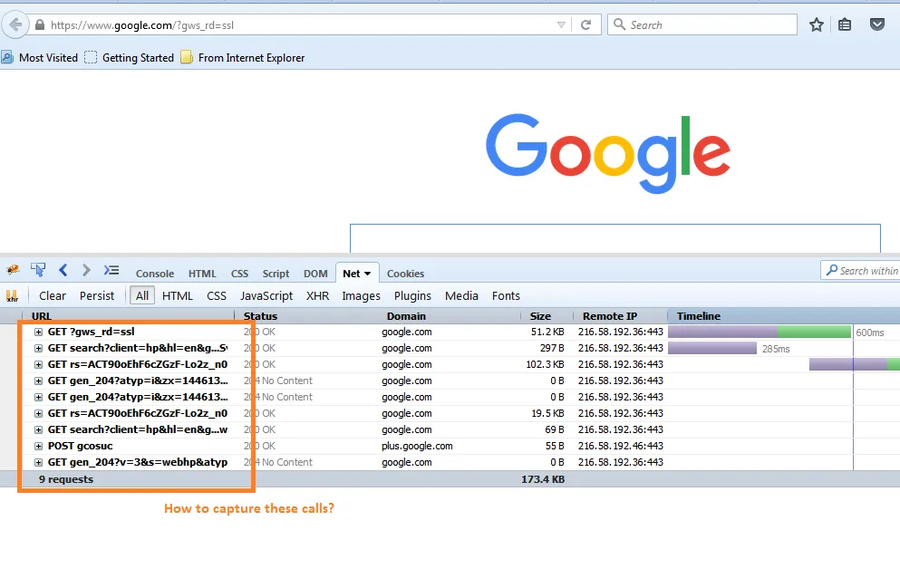Open the Firebug command line icon
Viewport: 900px width, 588px height.
111,270
